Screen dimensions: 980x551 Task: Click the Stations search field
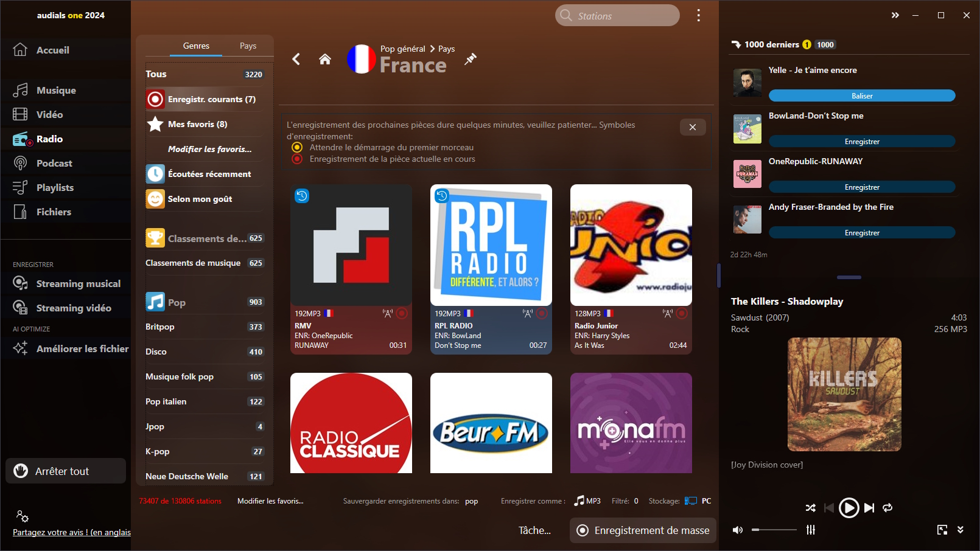coord(617,15)
